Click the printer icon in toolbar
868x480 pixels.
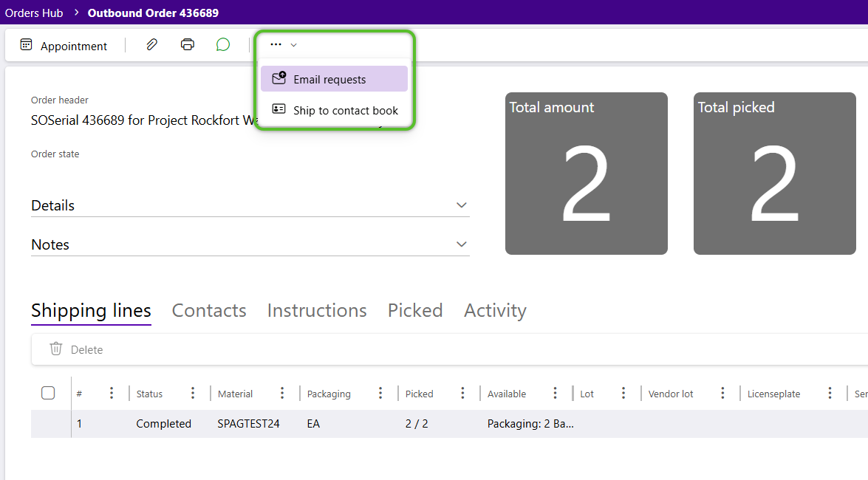tap(188, 45)
